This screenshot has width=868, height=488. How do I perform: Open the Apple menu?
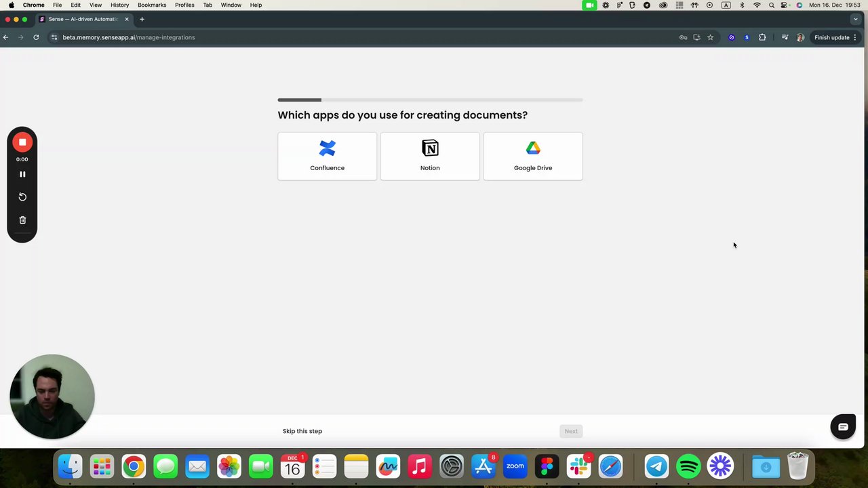point(11,5)
